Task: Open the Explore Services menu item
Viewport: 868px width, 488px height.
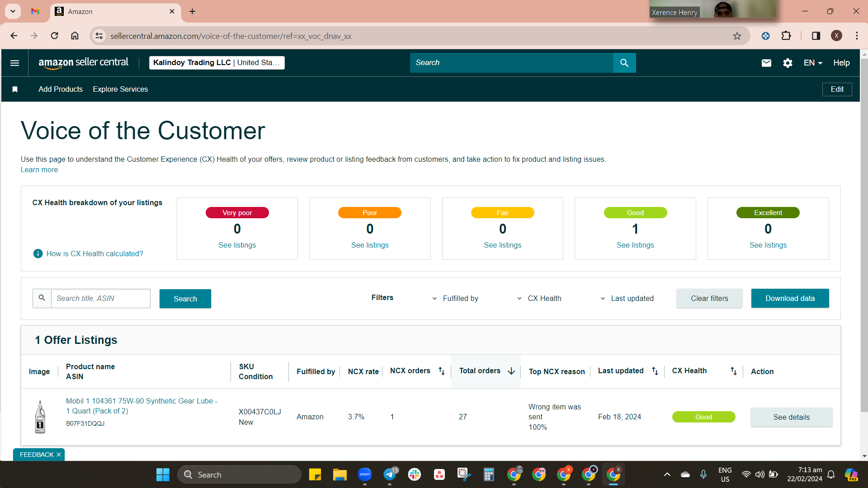Action: click(120, 89)
